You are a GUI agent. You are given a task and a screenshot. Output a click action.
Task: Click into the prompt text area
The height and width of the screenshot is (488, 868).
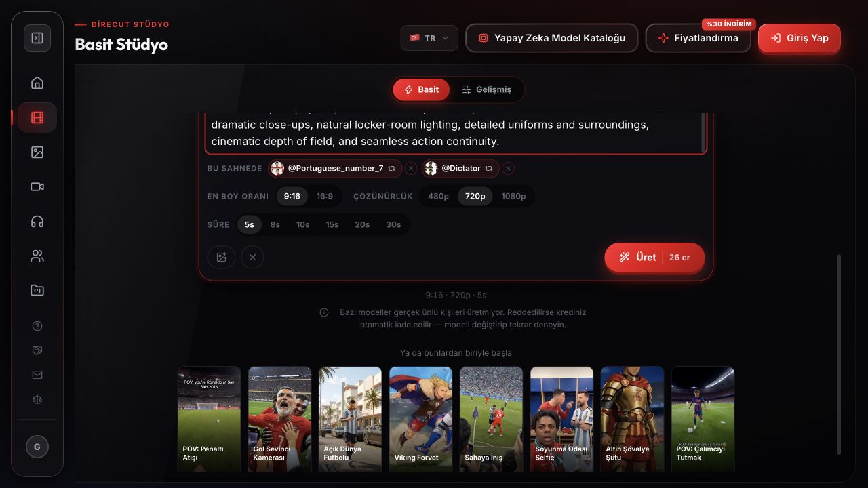[x=456, y=133]
